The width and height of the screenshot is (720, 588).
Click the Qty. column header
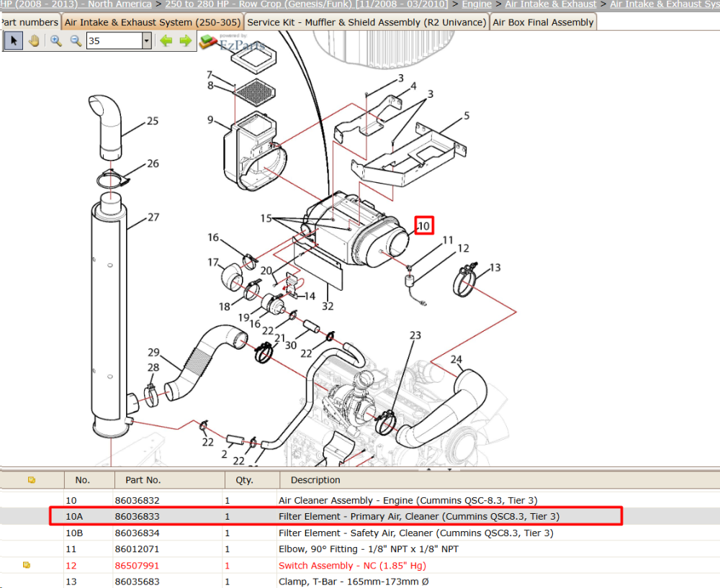coord(244,479)
